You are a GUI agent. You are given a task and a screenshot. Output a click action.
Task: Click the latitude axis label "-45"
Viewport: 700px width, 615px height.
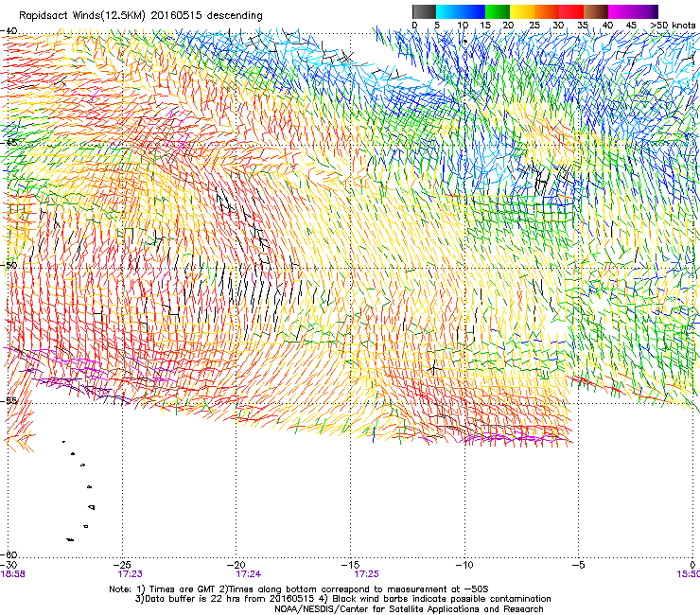tap(9, 143)
